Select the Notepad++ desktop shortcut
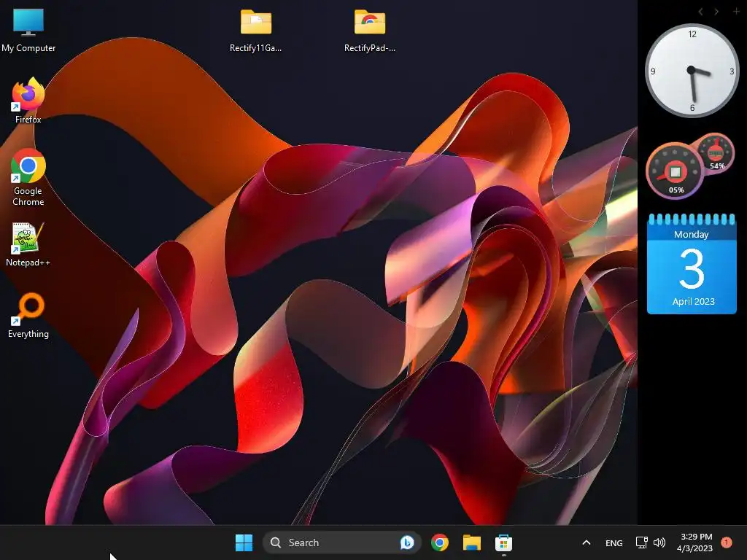 point(28,245)
